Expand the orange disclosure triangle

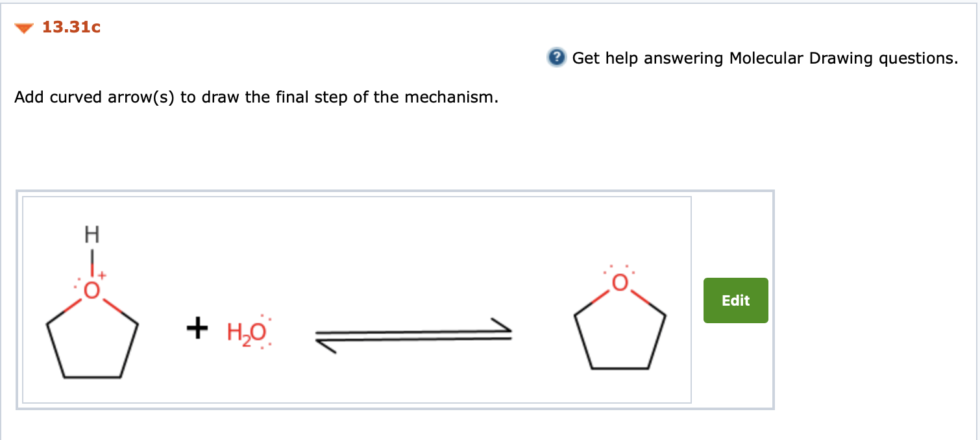pos(23,27)
